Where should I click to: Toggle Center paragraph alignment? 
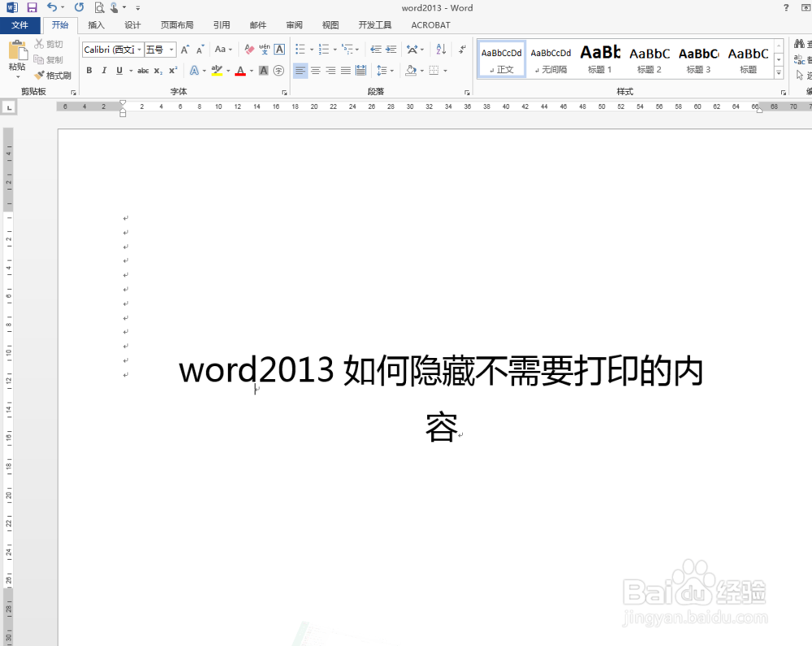pyautogui.click(x=315, y=71)
